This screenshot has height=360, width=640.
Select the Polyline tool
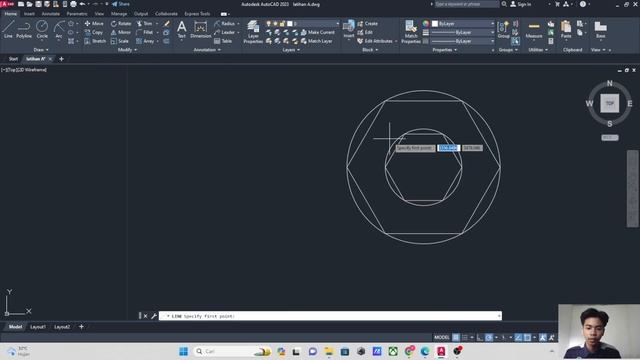pyautogui.click(x=24, y=29)
